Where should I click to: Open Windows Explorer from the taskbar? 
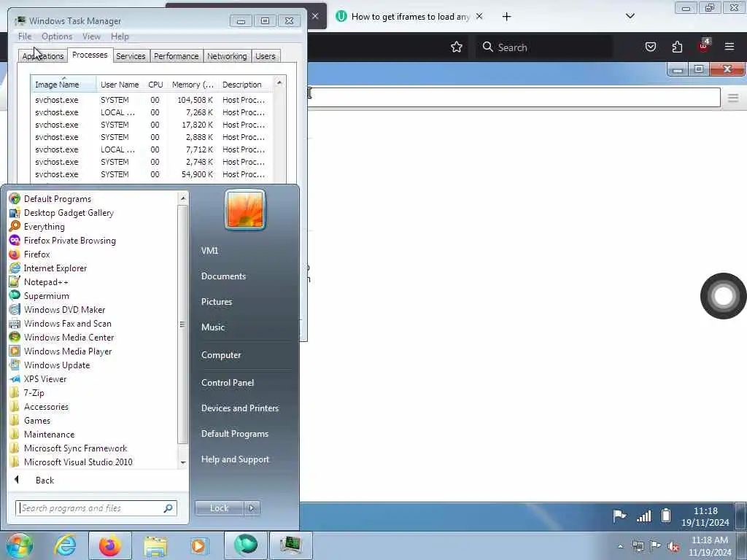[x=155, y=545]
